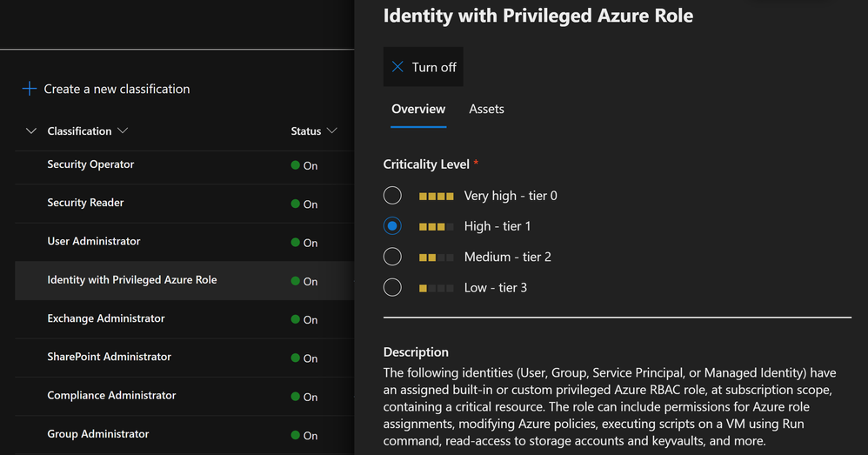868x455 pixels.
Task: Click the X icon beside Turn off
Action: click(397, 67)
